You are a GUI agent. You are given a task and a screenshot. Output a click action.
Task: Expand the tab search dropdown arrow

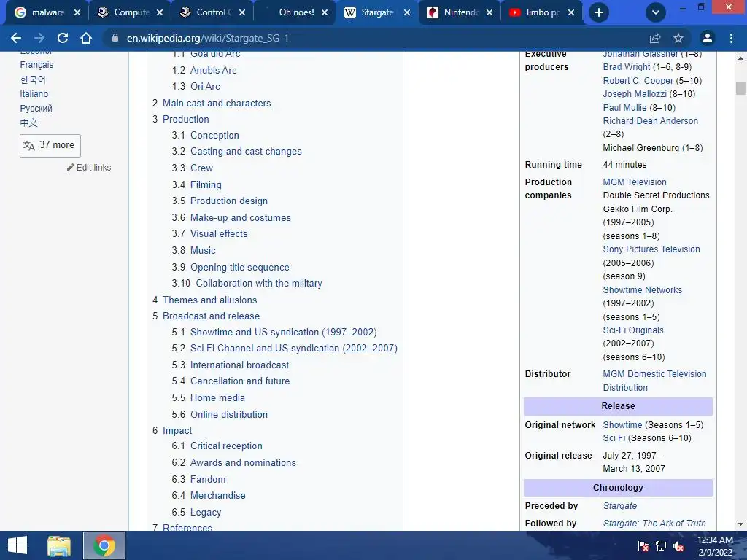tap(656, 12)
